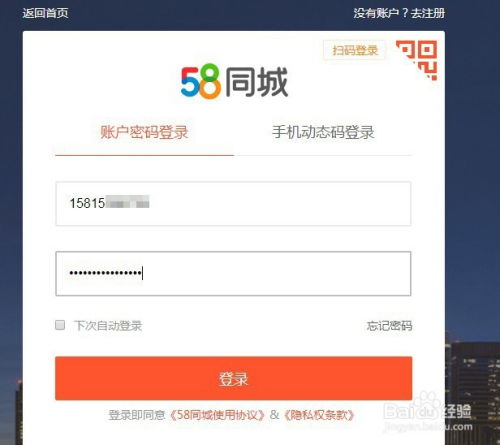Click the 同城 characters in the logo

(256, 82)
